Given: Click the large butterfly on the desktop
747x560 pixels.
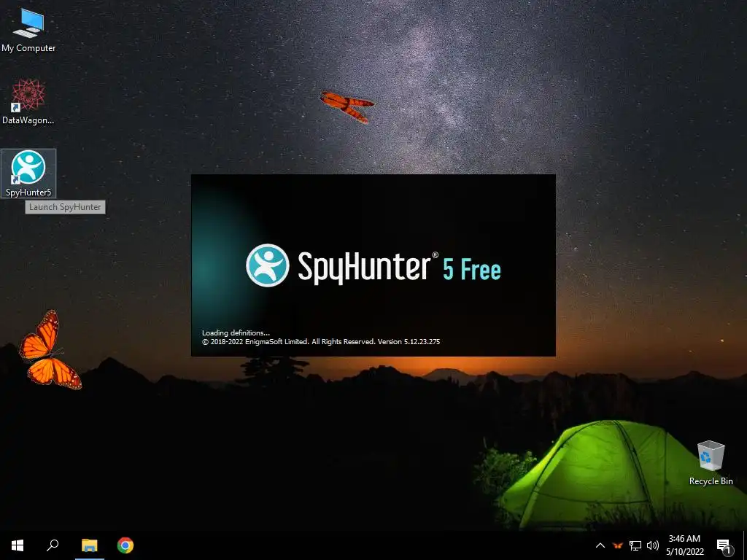Looking at the screenshot, I should point(50,349).
